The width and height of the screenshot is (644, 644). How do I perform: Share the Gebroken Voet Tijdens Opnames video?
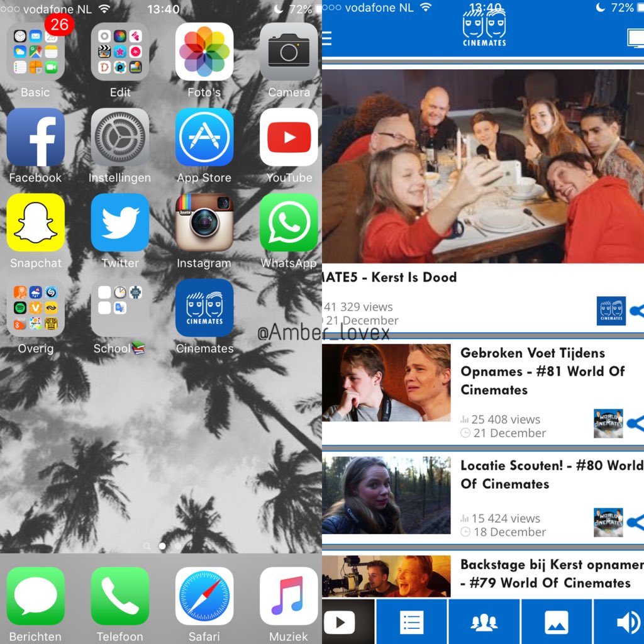pos(636,423)
